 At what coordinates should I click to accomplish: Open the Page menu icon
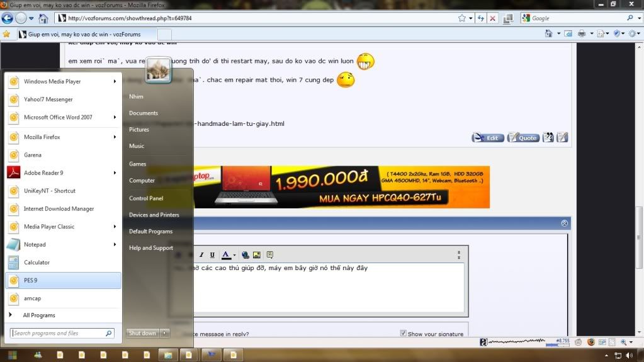[602, 34]
